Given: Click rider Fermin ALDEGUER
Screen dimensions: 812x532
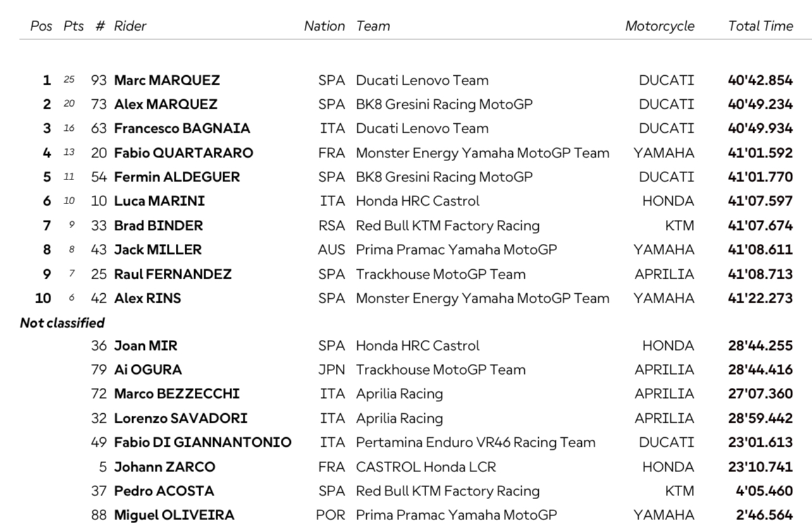Looking at the screenshot, I should pyautogui.click(x=177, y=177).
